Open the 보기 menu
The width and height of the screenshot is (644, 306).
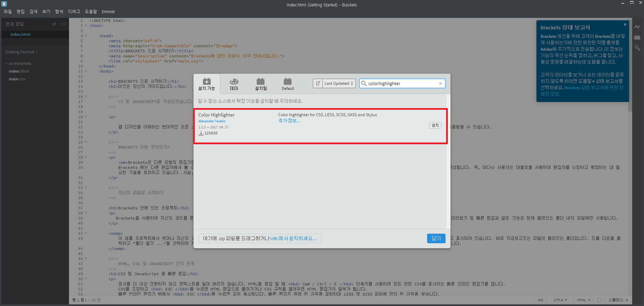coord(46,11)
